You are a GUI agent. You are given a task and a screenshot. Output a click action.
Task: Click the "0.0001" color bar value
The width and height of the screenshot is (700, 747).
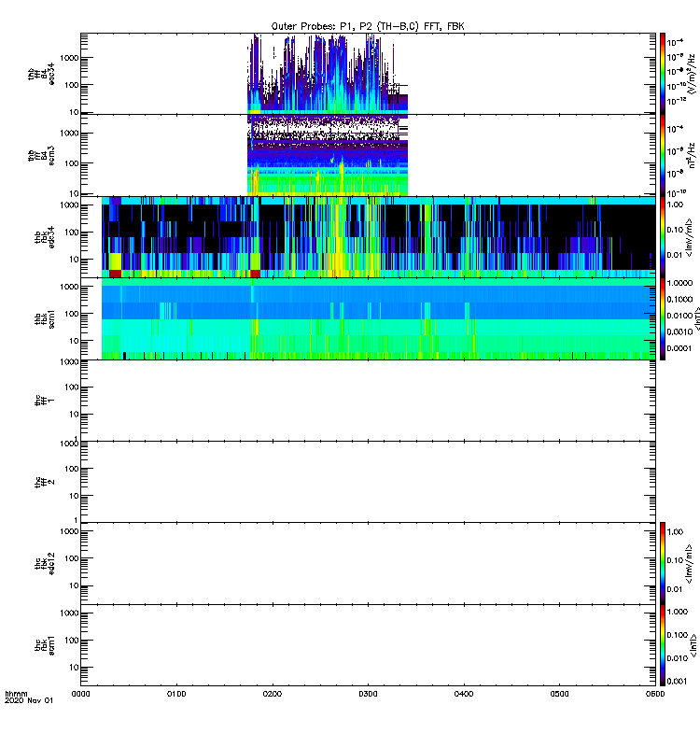coord(679,348)
